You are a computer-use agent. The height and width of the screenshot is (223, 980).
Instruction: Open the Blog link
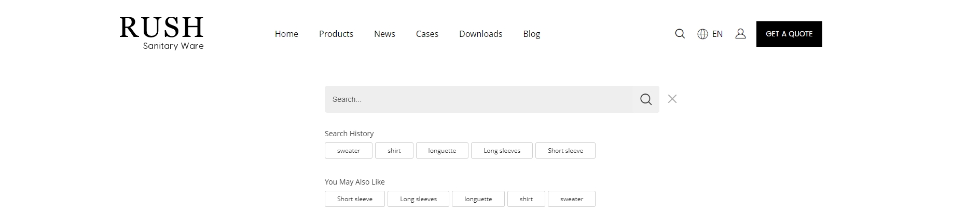pyautogui.click(x=531, y=34)
